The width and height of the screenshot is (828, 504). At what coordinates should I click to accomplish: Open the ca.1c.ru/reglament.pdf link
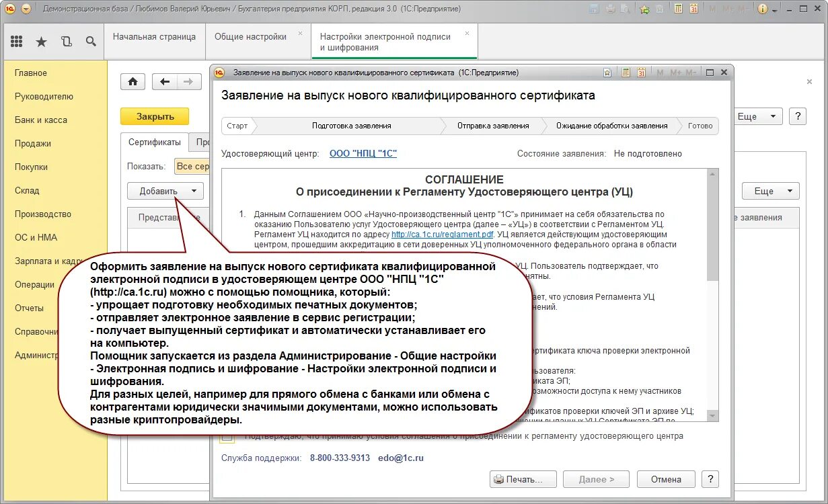coord(443,235)
